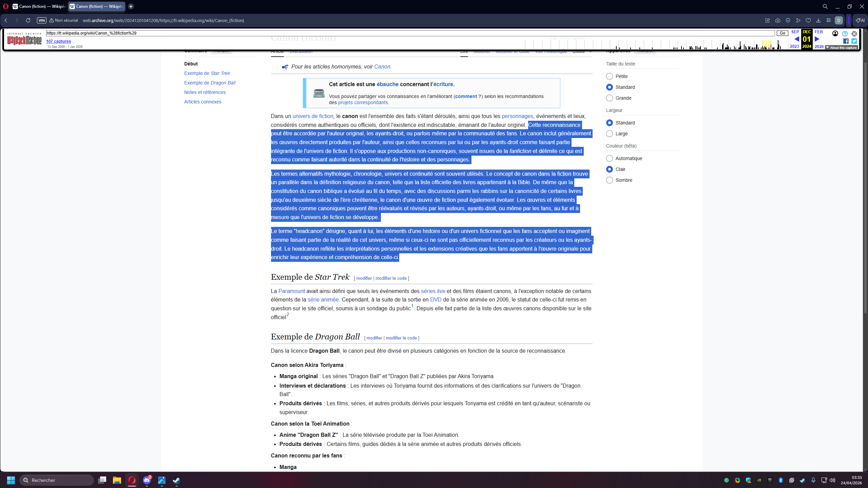Open the Wayback user account icon
Viewport: 868px width, 488px height.
[x=835, y=34]
